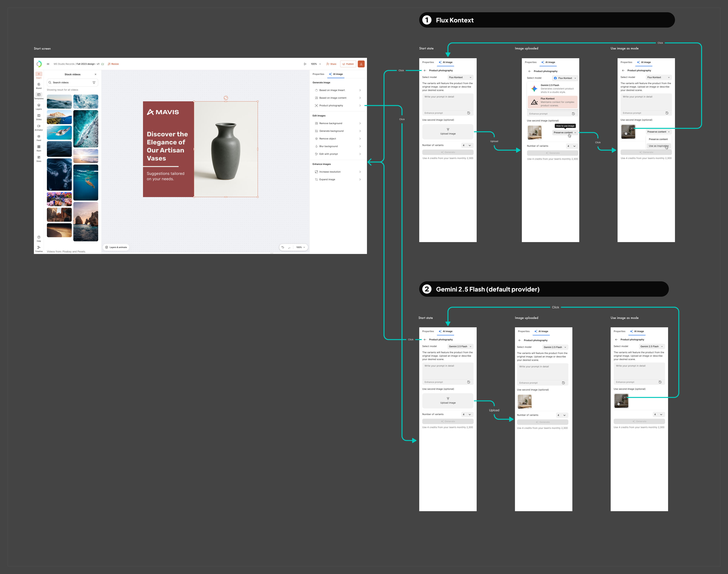The height and width of the screenshot is (574, 728).
Task: Click the Publish button
Action: pyautogui.click(x=348, y=64)
